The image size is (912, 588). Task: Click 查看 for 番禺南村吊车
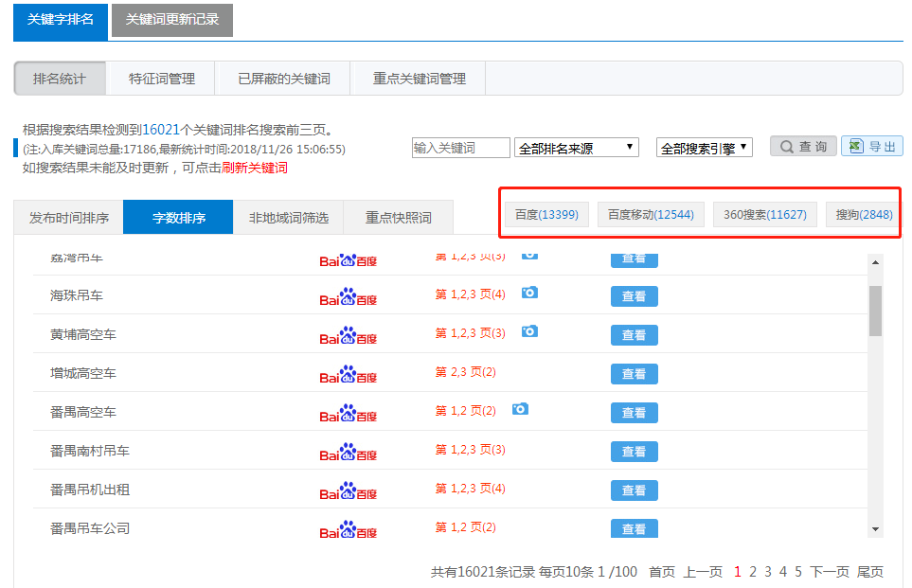click(634, 452)
